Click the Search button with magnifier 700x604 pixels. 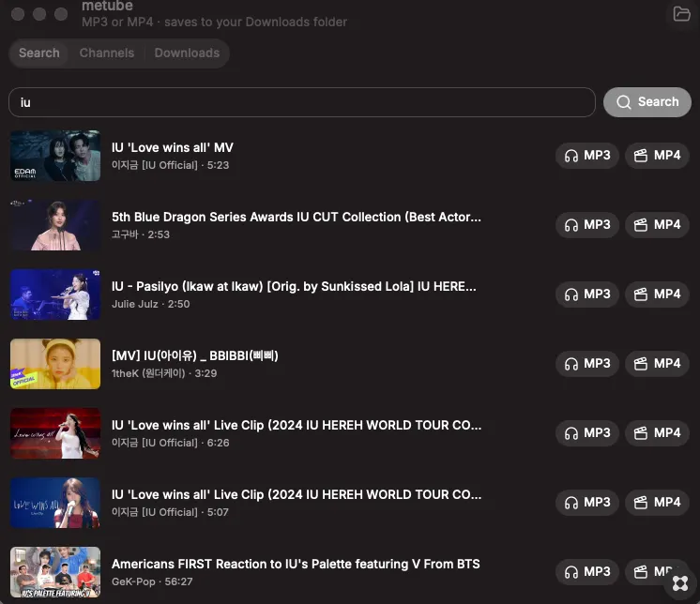click(647, 102)
